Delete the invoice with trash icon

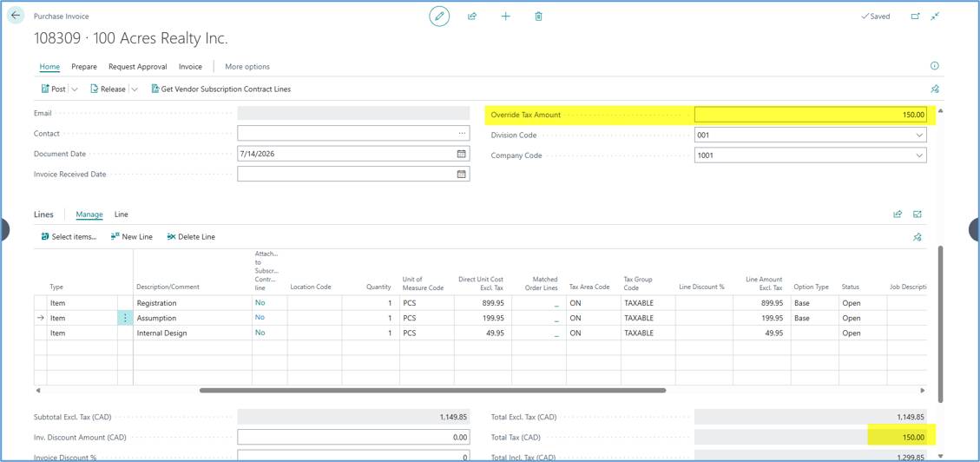(x=538, y=16)
